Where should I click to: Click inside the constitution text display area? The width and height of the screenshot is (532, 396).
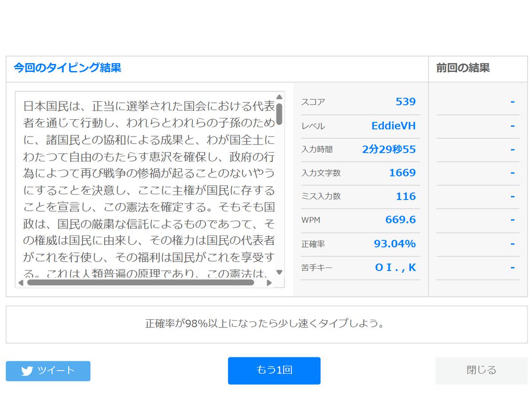tap(146, 186)
